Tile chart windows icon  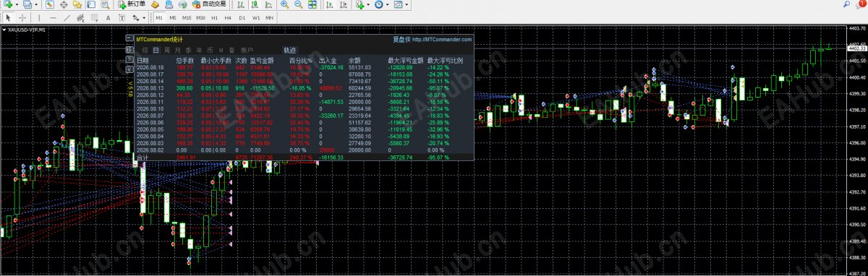(312, 5)
